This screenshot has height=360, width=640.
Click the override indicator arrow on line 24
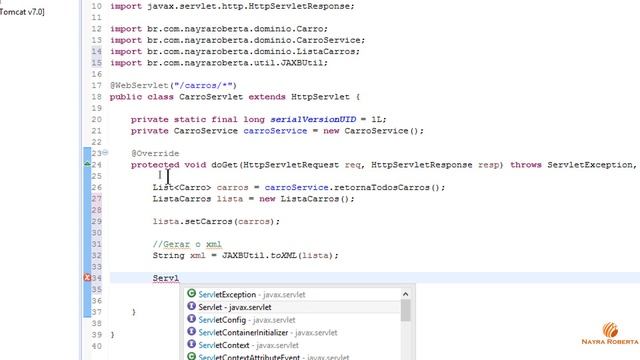coord(87,164)
